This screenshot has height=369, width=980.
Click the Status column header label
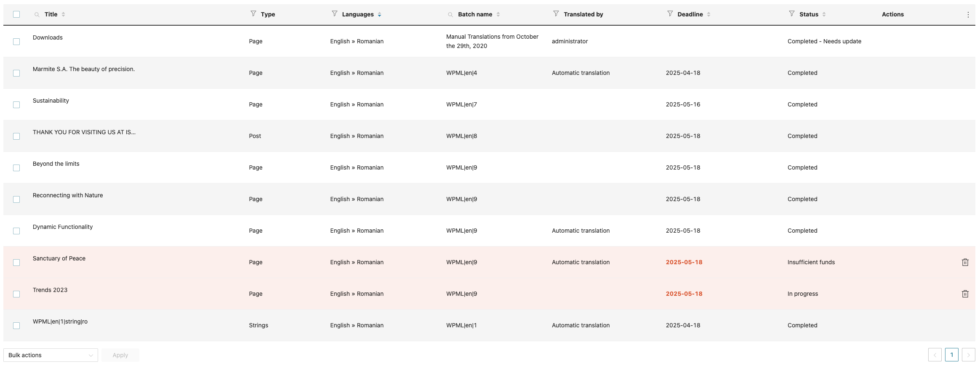click(809, 14)
